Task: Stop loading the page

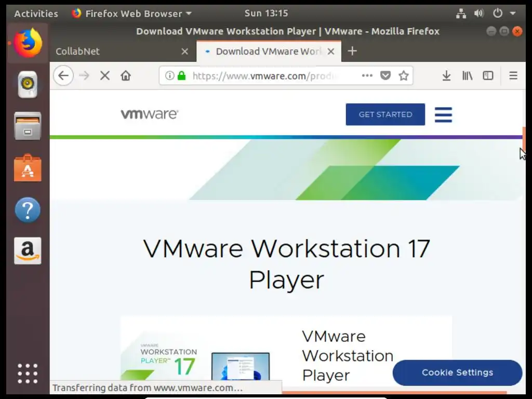Action: 105,75
